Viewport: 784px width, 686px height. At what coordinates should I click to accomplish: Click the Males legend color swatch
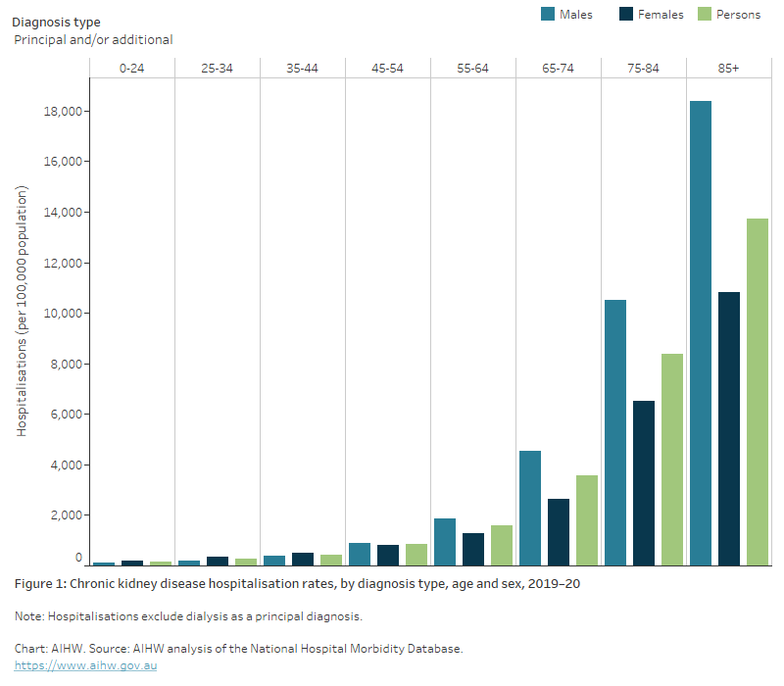click(x=549, y=14)
